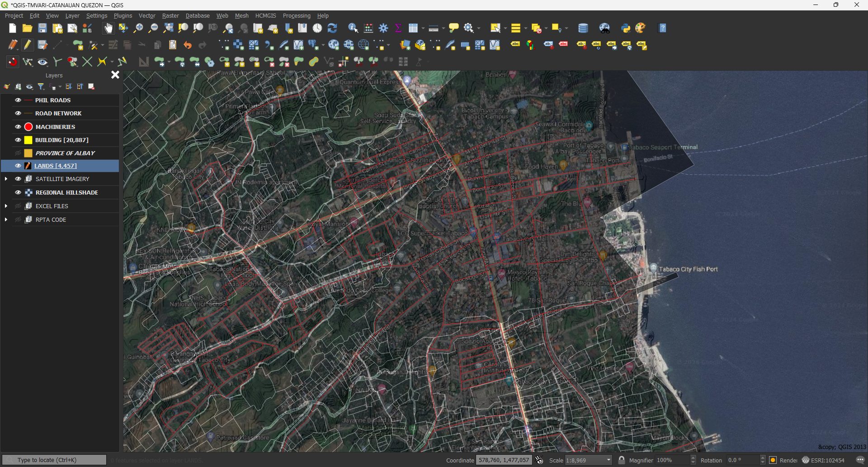Open the Vector menu
Image resolution: width=868 pixels, height=467 pixels.
(x=146, y=15)
